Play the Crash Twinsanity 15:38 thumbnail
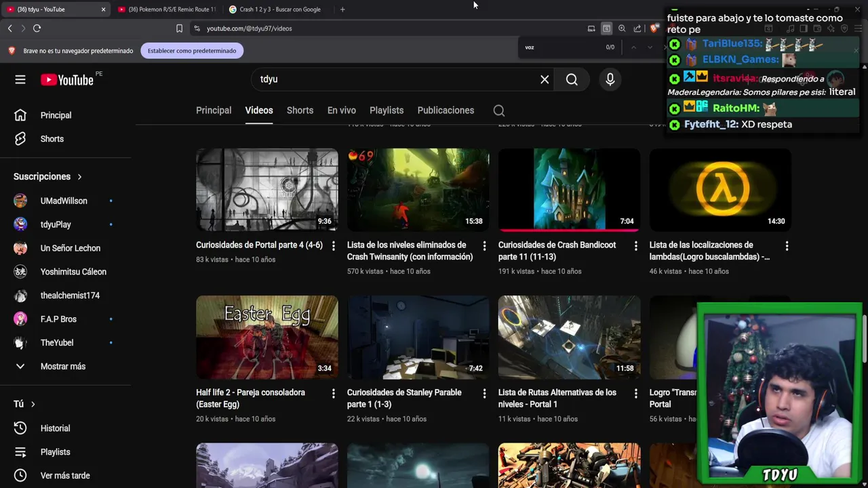The width and height of the screenshot is (868, 488). coord(418,190)
